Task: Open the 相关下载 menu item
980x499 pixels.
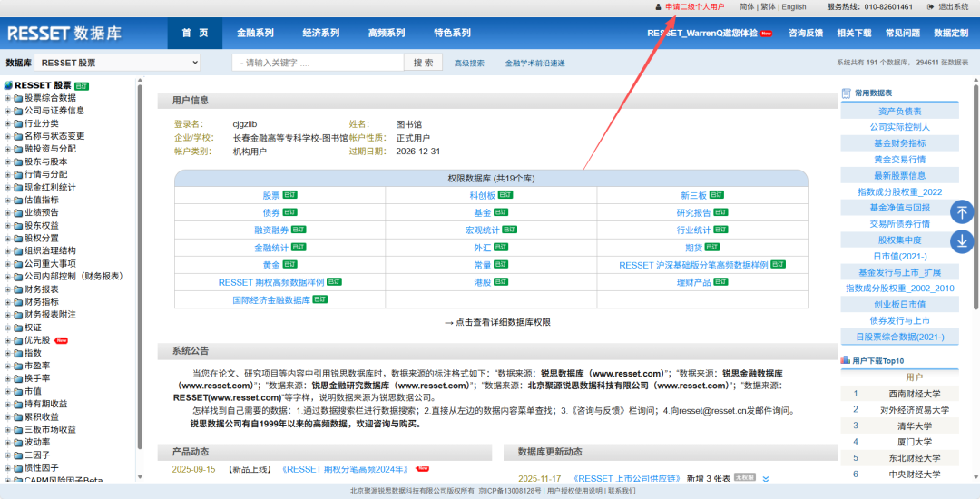Action: [x=854, y=33]
